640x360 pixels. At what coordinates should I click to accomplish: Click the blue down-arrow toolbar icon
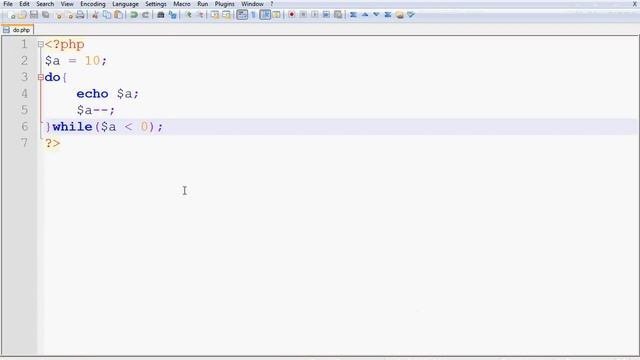point(376,15)
